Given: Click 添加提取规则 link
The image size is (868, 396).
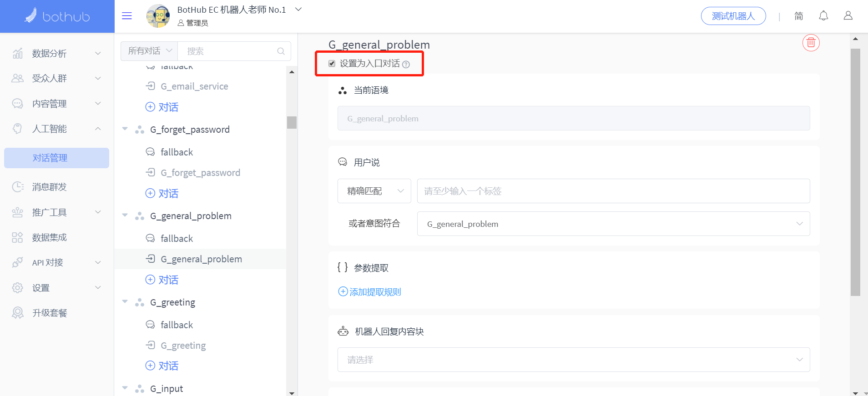Looking at the screenshot, I should pos(370,292).
